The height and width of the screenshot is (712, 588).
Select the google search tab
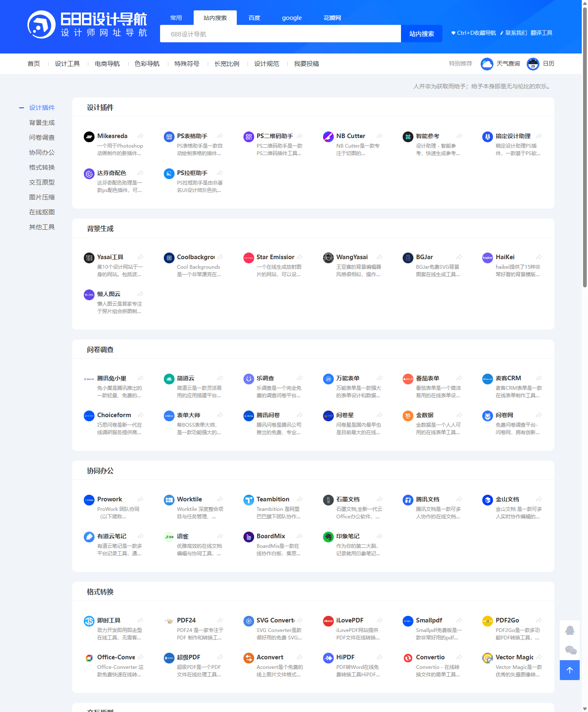[x=292, y=18]
